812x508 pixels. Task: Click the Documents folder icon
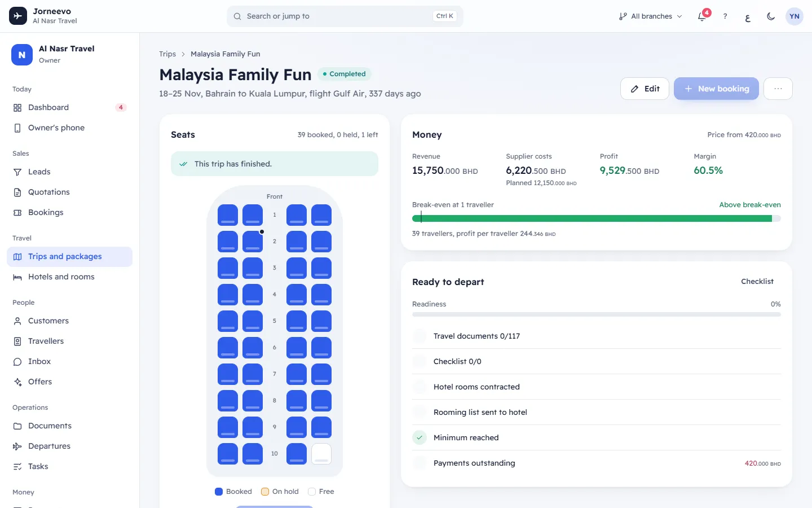pyautogui.click(x=17, y=426)
